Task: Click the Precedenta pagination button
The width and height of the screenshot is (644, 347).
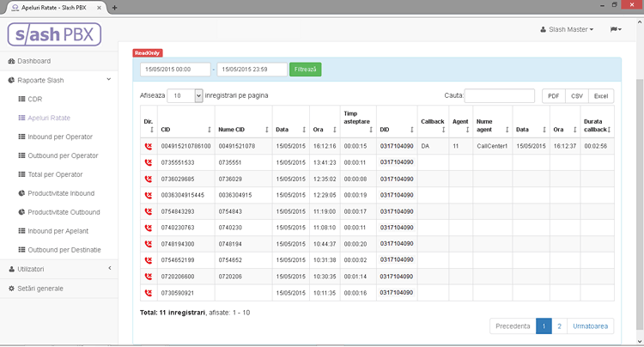Action: click(513, 326)
